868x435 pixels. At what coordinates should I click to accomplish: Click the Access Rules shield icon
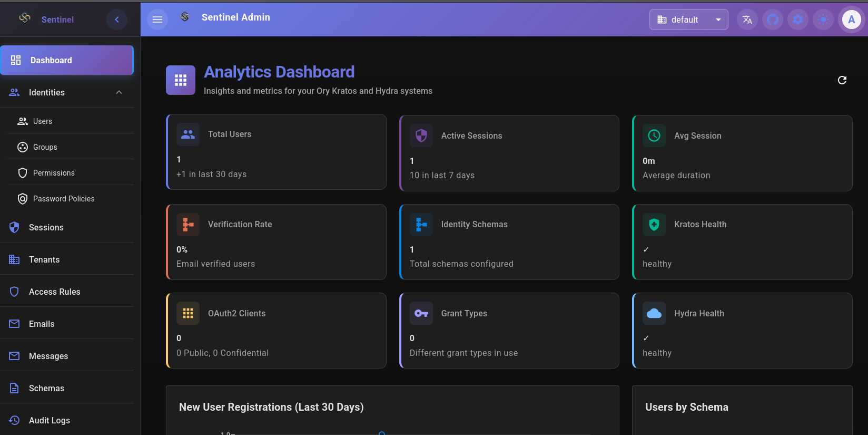[x=14, y=292]
